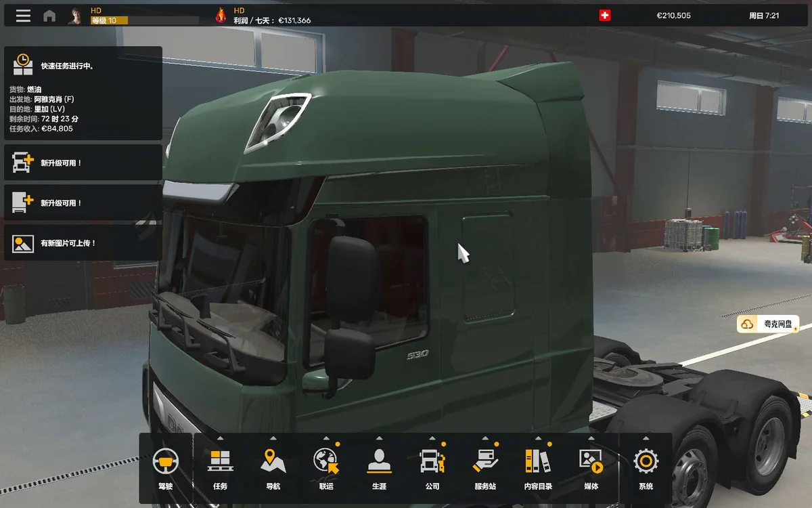Open the hamburger menu at top left
Screen dimensions: 812x508
(x=22, y=15)
